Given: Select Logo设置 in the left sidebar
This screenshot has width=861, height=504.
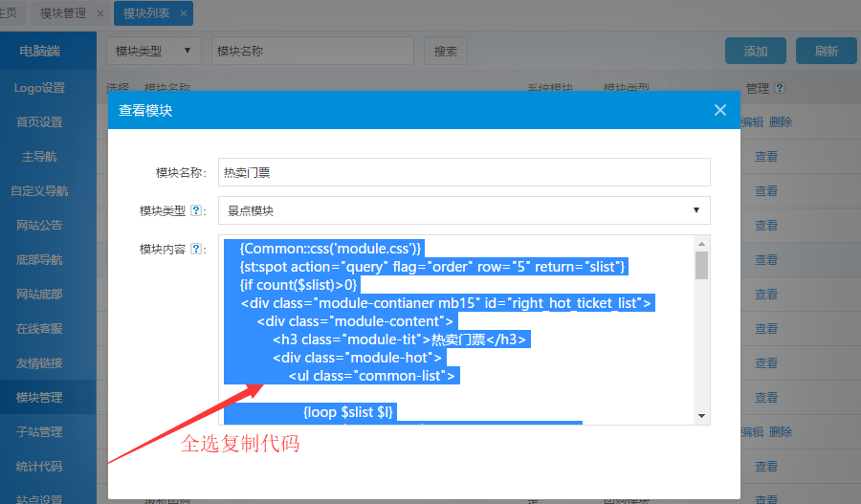Looking at the screenshot, I should point(39,88).
